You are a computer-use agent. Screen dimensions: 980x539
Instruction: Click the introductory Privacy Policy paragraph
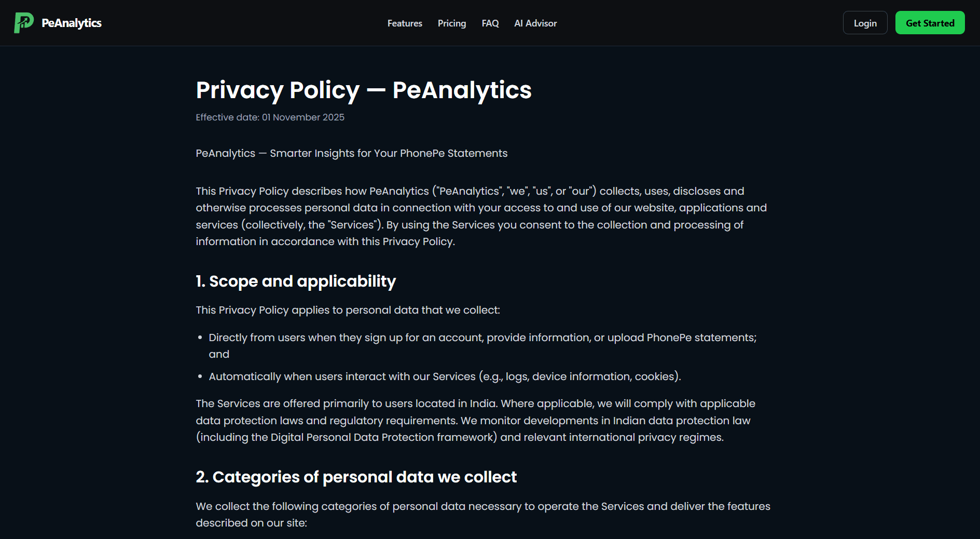pyautogui.click(x=481, y=216)
